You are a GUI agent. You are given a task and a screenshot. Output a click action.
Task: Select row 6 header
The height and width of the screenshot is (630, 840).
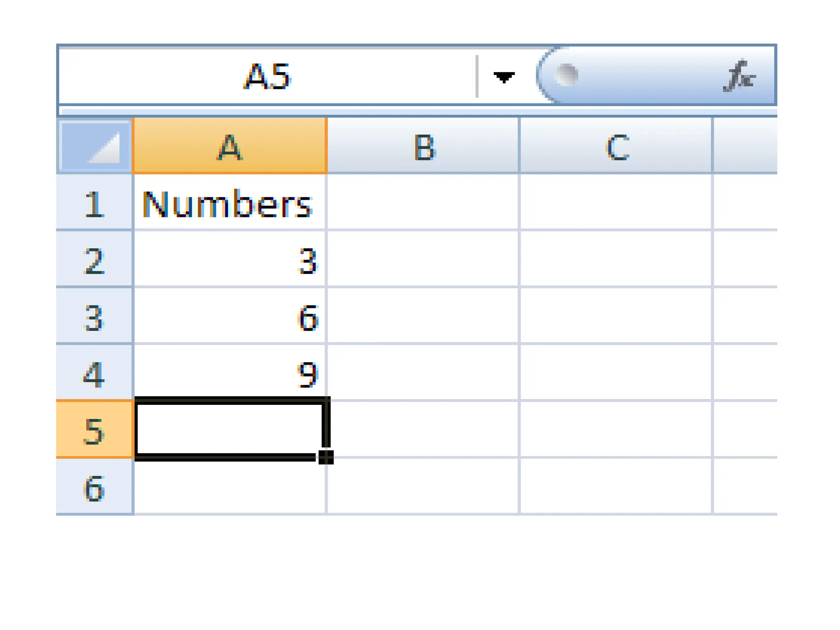(x=94, y=487)
